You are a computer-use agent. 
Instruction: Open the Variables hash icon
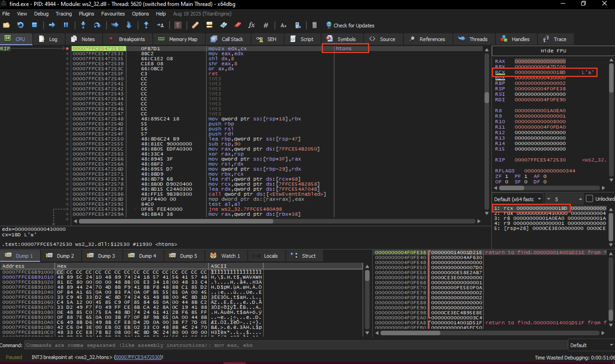click(266, 25)
